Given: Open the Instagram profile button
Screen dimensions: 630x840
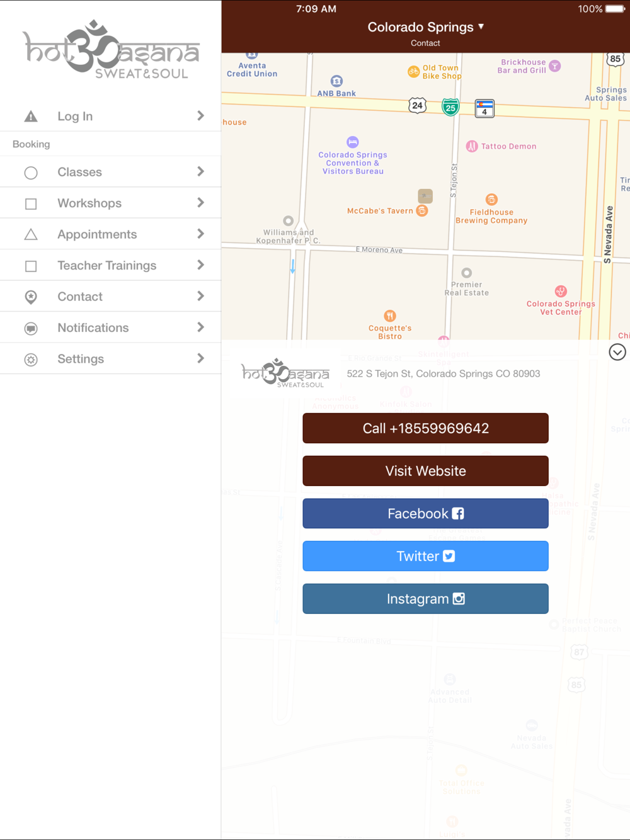Looking at the screenshot, I should pyautogui.click(x=425, y=599).
